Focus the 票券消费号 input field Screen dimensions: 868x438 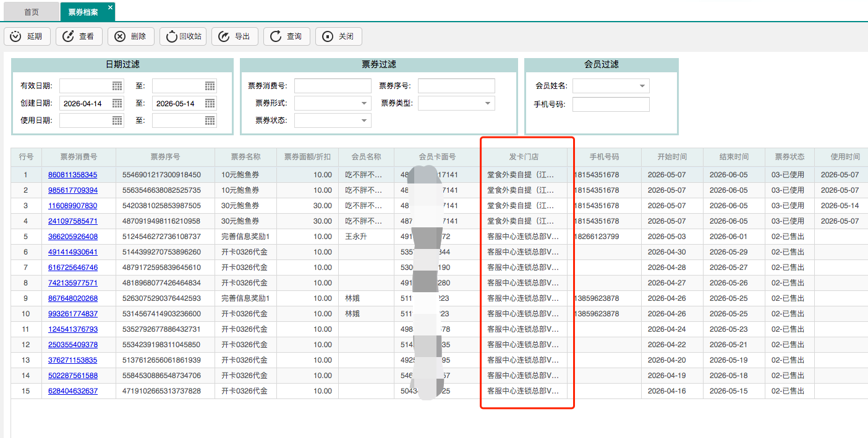(333, 86)
